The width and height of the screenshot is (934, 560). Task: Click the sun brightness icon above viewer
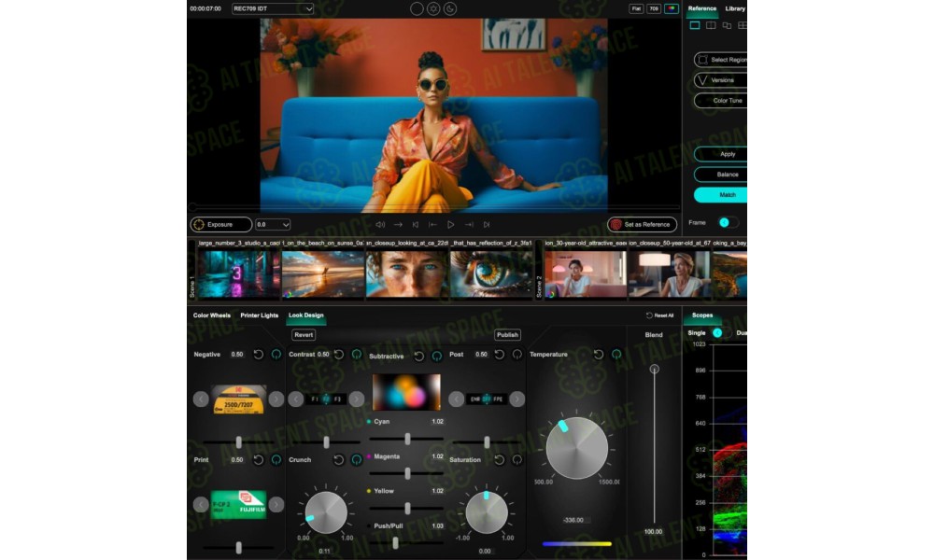pos(433,9)
